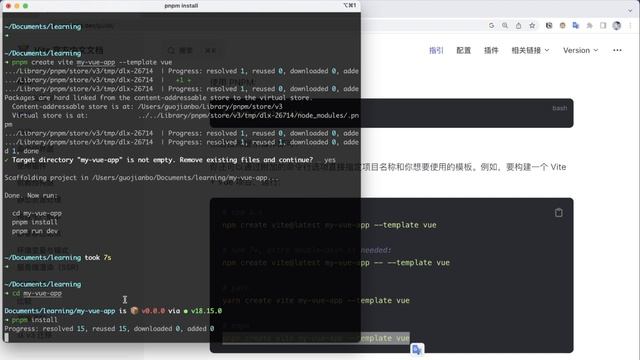Click the zoom magnifier icon in address bar
The width and height of the screenshot is (640, 360).
pyautogui.click(x=505, y=25)
